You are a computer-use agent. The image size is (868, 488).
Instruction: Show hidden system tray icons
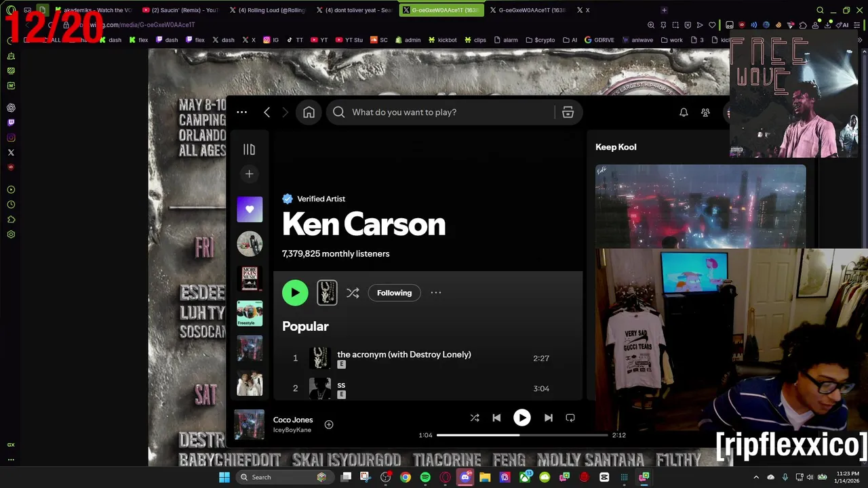click(x=756, y=477)
